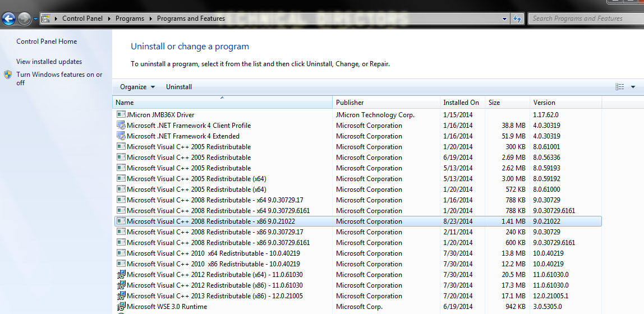Sort by Version column header

(565, 103)
